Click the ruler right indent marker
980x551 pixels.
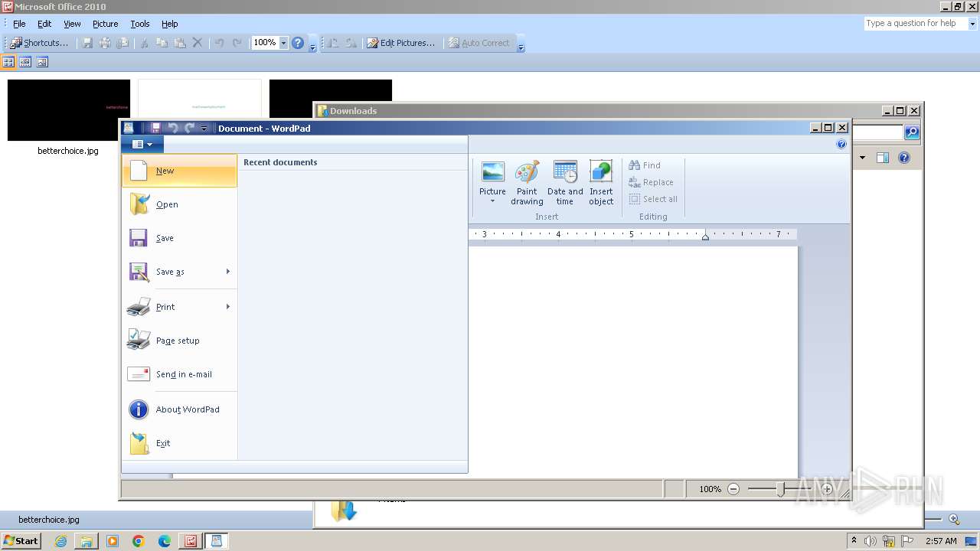(705, 237)
